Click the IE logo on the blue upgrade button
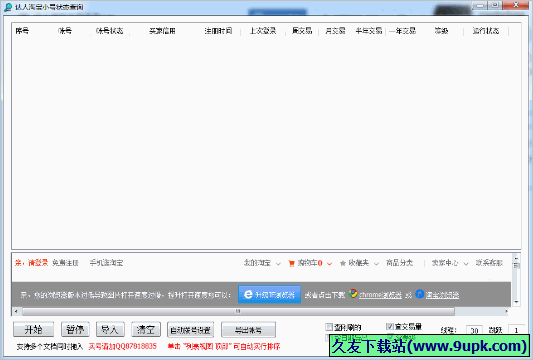The width and height of the screenshot is (533, 360). (x=248, y=294)
